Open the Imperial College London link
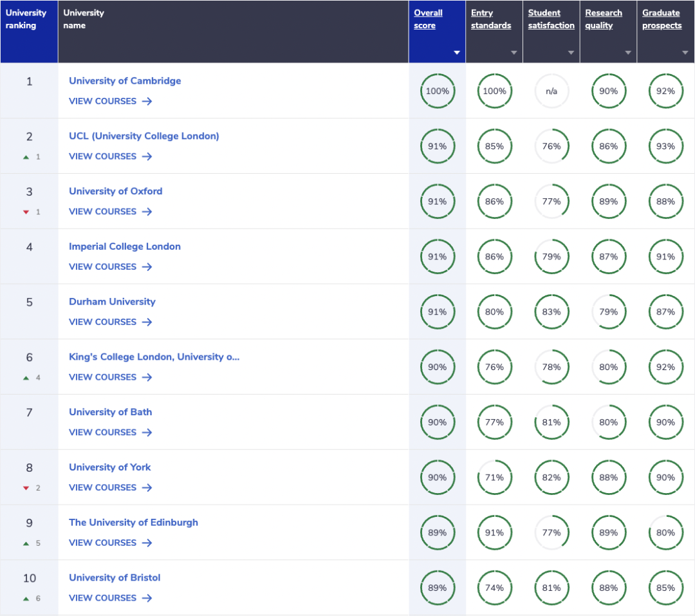Image resolution: width=695 pixels, height=616 pixels. tap(125, 247)
